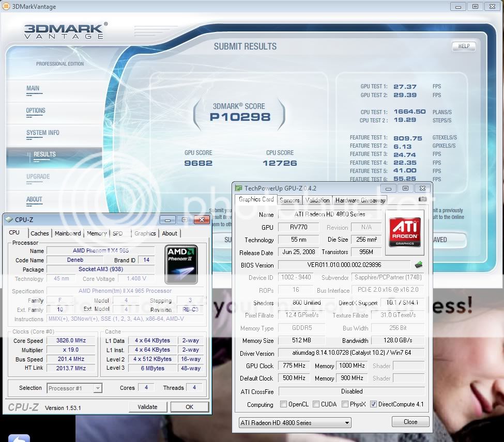Open ABOUT in the 3DMark sidebar
The height and width of the screenshot is (442, 504).
click(34, 199)
